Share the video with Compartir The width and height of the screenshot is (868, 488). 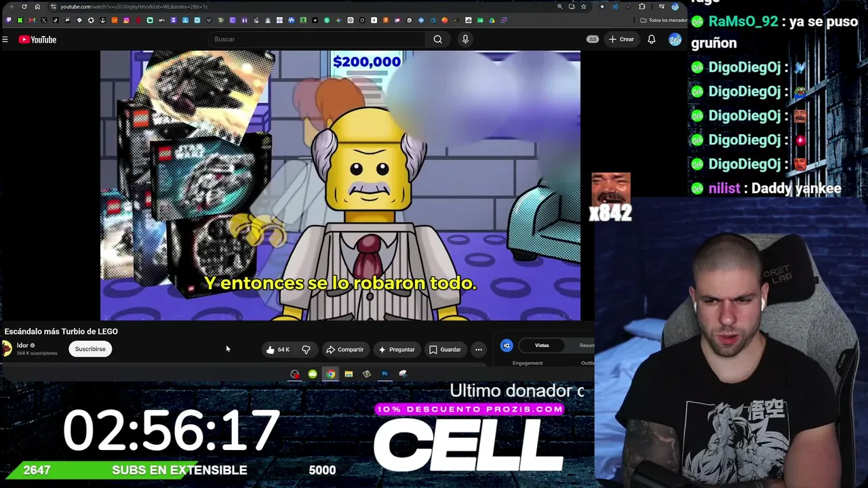click(x=344, y=350)
